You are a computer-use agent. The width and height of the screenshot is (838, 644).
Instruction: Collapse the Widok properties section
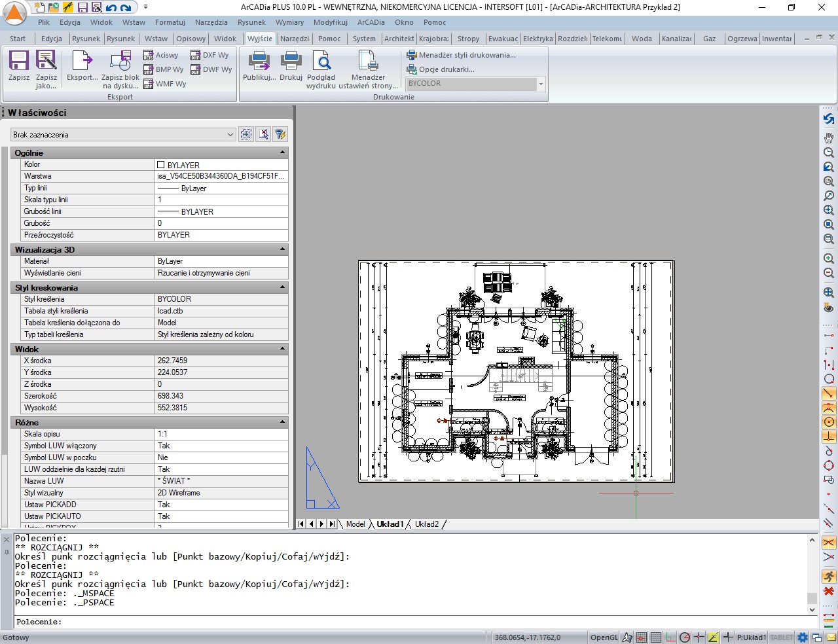click(283, 349)
